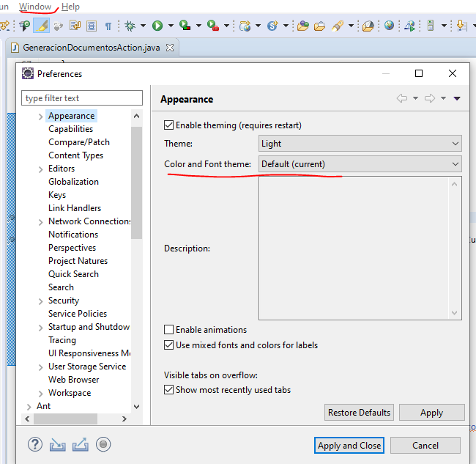The height and width of the screenshot is (464, 476).
Task: Toggle Use mixed fonts and colors checkbox
Action: click(168, 345)
